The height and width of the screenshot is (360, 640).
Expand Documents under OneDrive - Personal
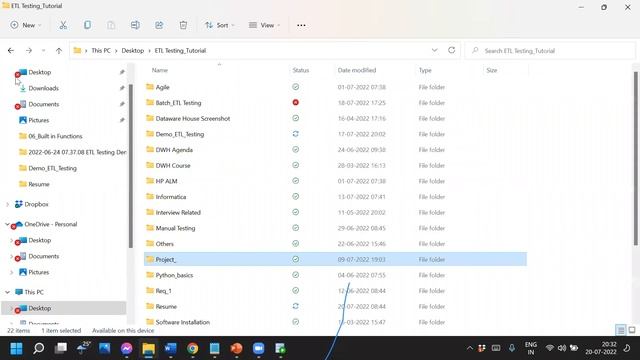[11, 256]
